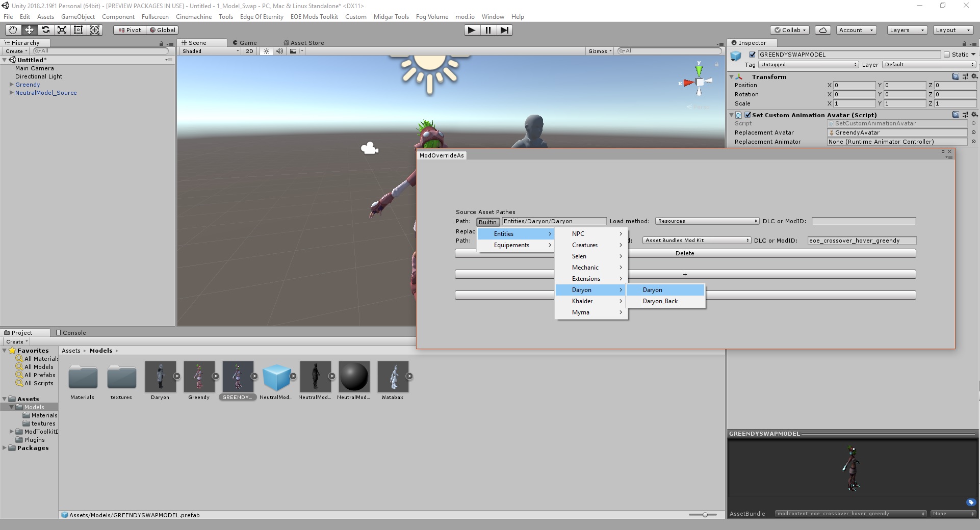Screen dimensions: 980x530
Task: Select the combined Transform tool
Action: point(95,30)
